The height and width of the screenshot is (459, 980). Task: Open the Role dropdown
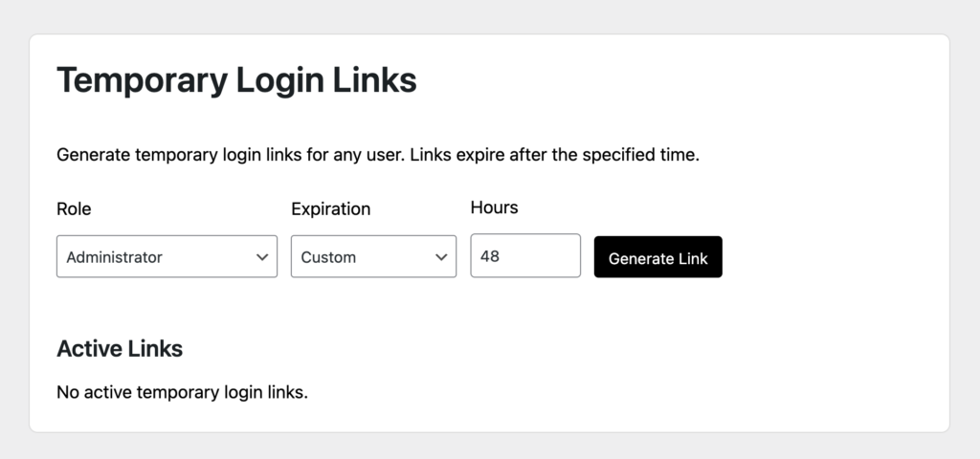coord(167,257)
